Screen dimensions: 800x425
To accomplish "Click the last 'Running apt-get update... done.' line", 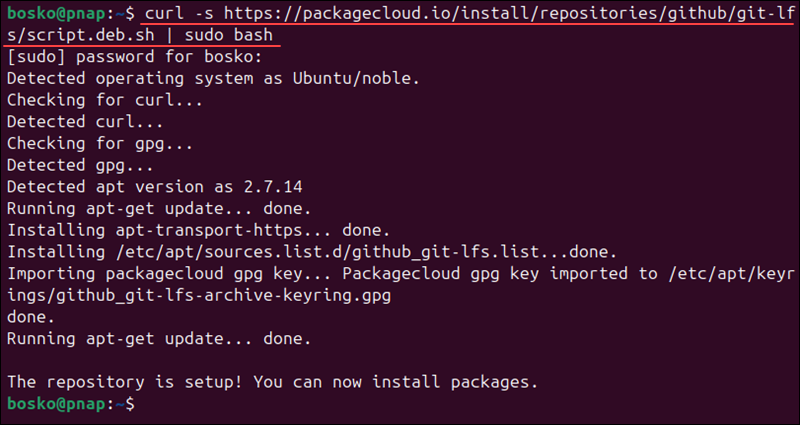I will pyautogui.click(x=159, y=339).
